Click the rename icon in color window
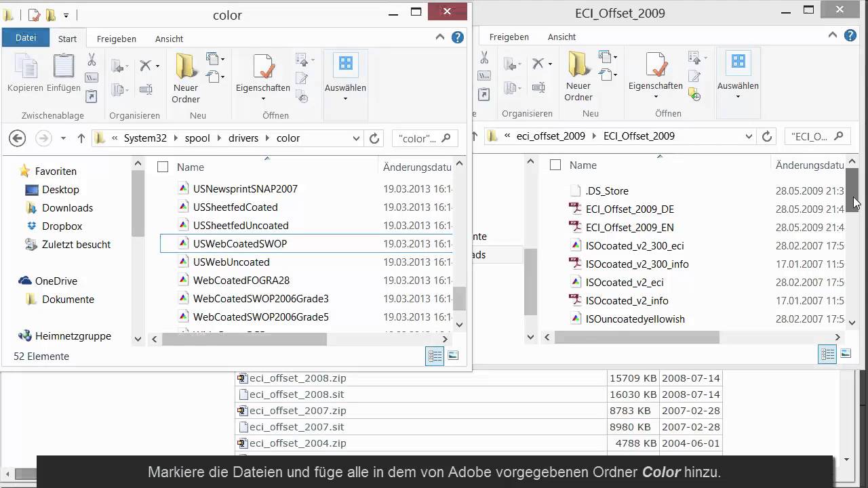Viewport: 868px width, 488px height. click(146, 89)
